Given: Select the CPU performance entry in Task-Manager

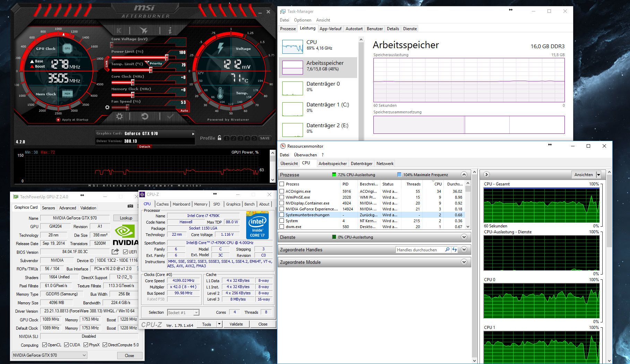Looking at the screenshot, I should click(318, 47).
